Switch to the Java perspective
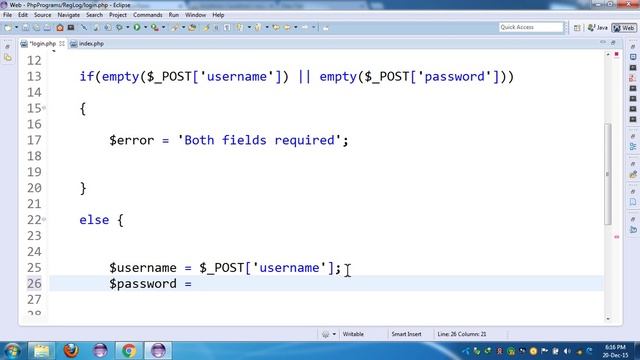 (598, 28)
